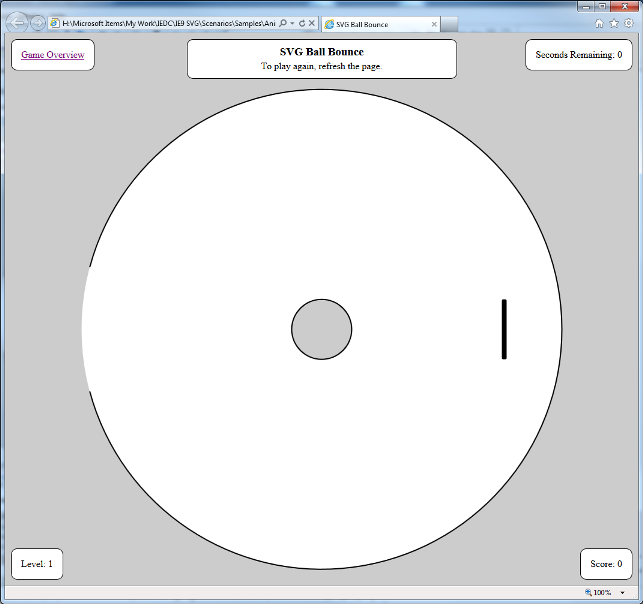Click the Level: 1 box
The width and height of the screenshot is (643, 604).
pos(37,564)
